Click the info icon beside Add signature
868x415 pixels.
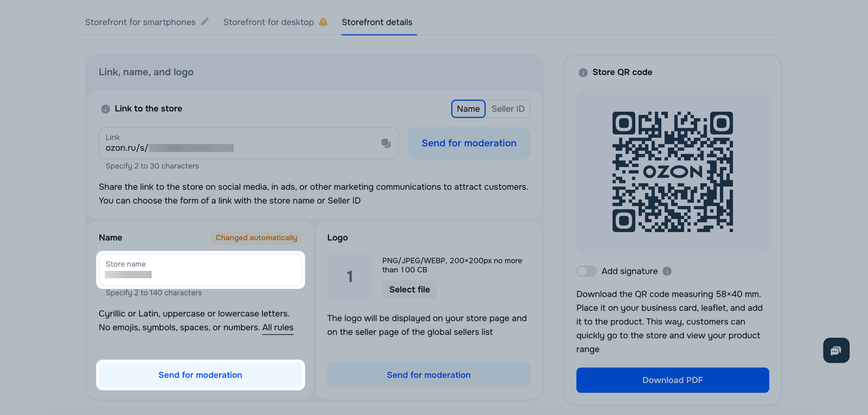pyautogui.click(x=667, y=271)
